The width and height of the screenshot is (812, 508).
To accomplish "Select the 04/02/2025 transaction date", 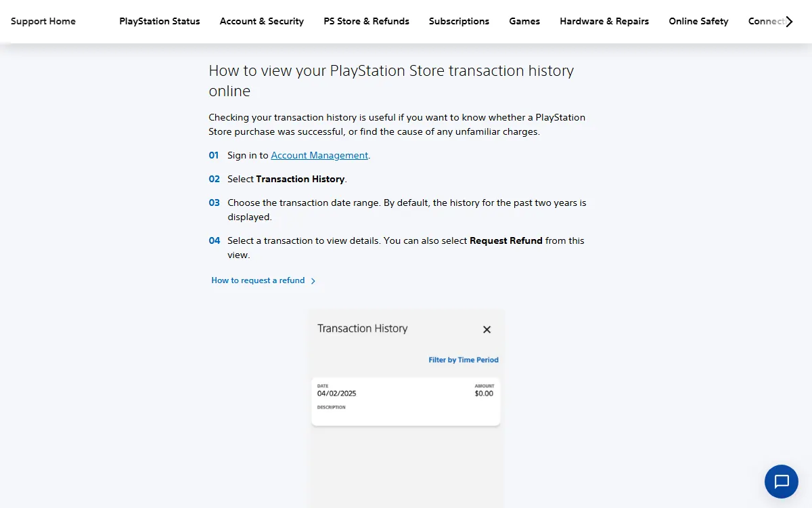I will tap(336, 394).
